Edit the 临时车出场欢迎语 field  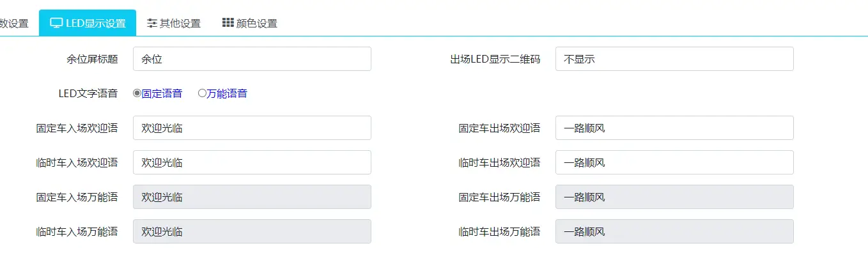674,162
